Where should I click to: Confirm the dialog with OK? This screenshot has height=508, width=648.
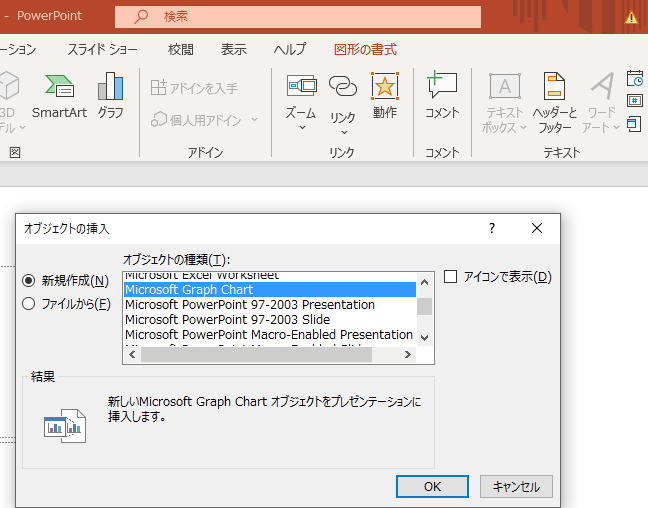432,487
